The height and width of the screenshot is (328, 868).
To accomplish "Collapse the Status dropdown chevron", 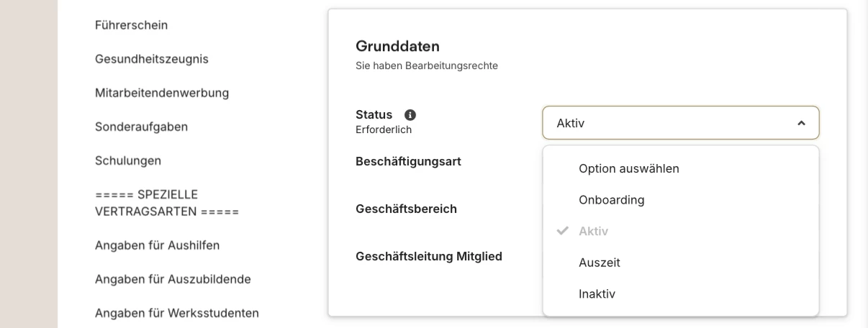I will pos(801,124).
